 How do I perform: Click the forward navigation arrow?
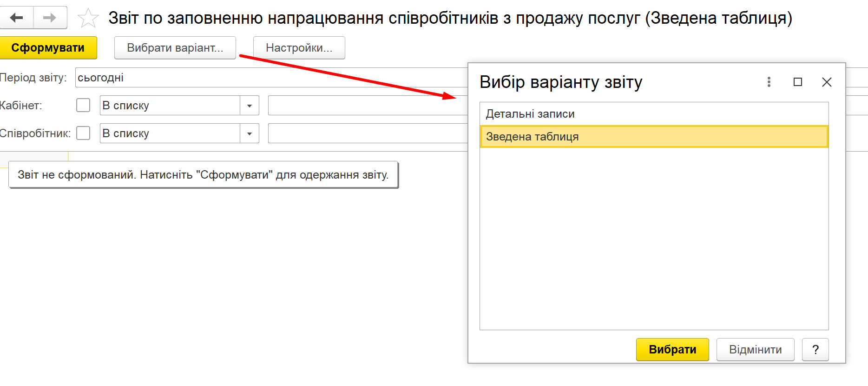click(x=50, y=18)
